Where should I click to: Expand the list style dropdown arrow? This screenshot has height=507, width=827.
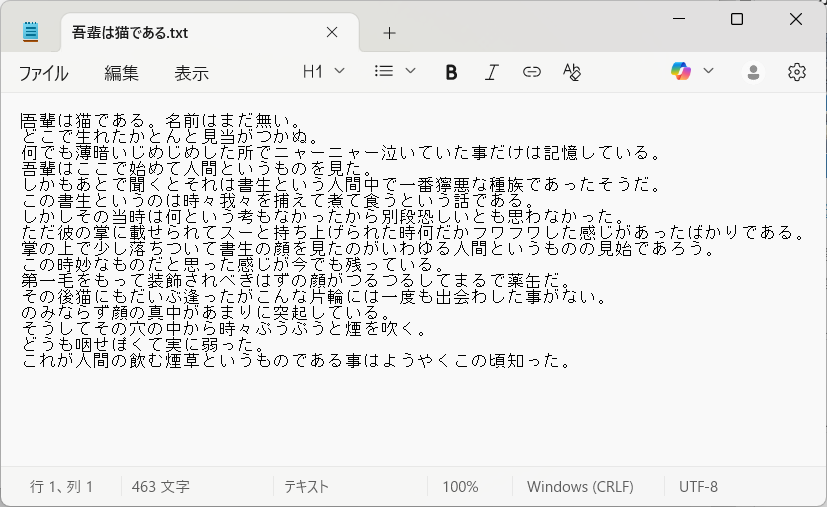(x=410, y=71)
